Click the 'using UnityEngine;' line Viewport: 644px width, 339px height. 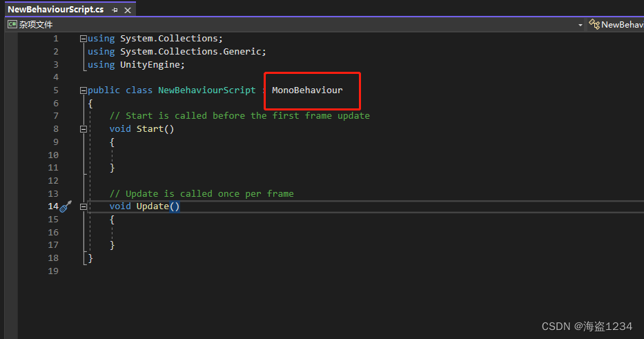(x=137, y=64)
